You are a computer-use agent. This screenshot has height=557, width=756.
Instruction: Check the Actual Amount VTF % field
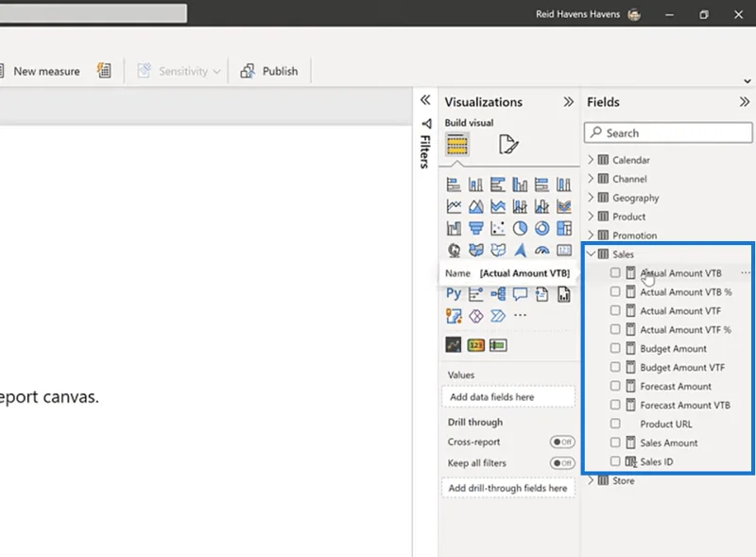coord(615,329)
